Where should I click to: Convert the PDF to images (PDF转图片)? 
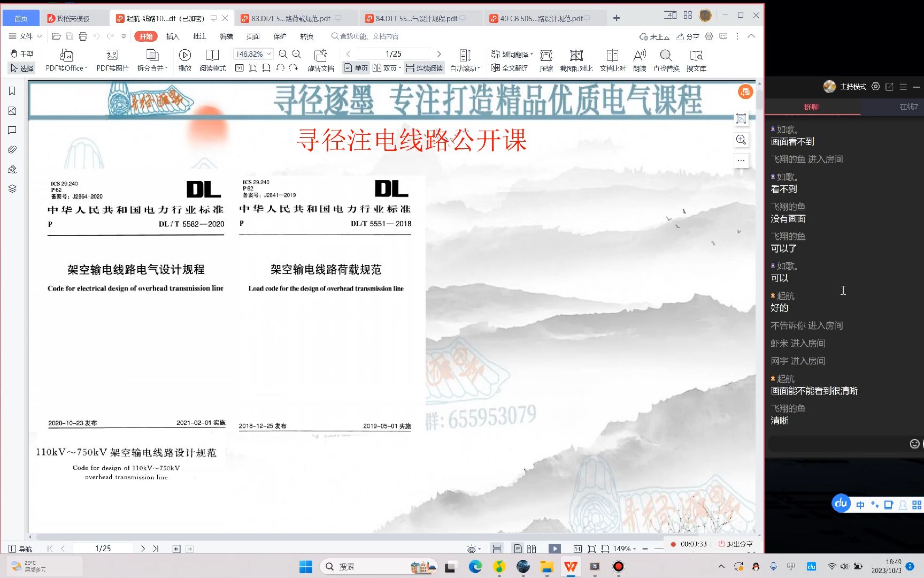pos(112,60)
